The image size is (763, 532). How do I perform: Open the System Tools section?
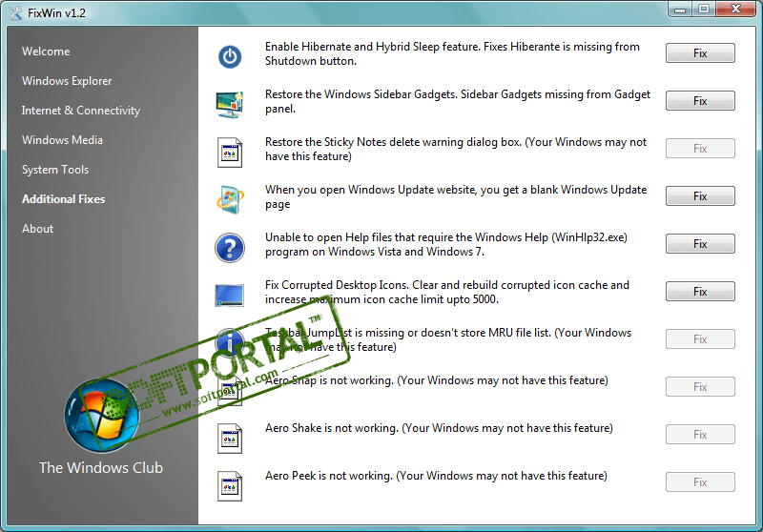[55, 170]
